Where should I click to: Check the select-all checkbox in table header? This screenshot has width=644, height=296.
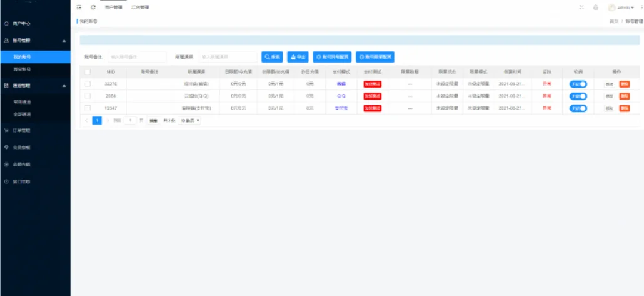88,72
